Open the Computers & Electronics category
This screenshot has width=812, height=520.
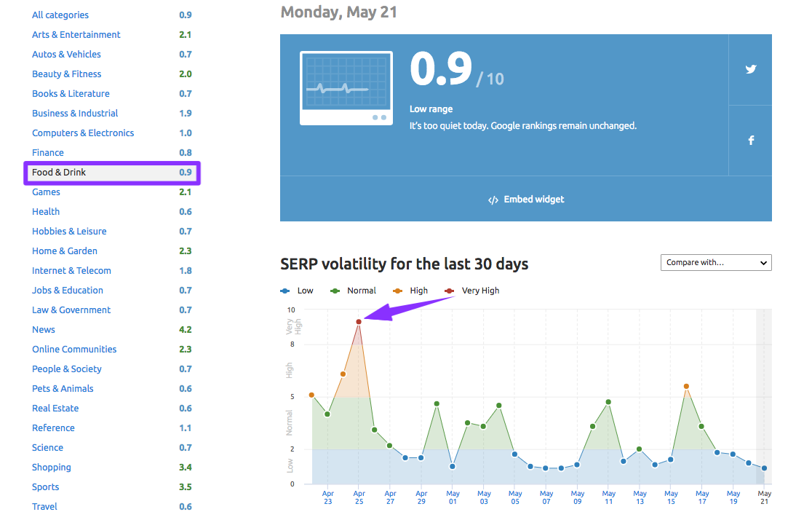pos(83,133)
